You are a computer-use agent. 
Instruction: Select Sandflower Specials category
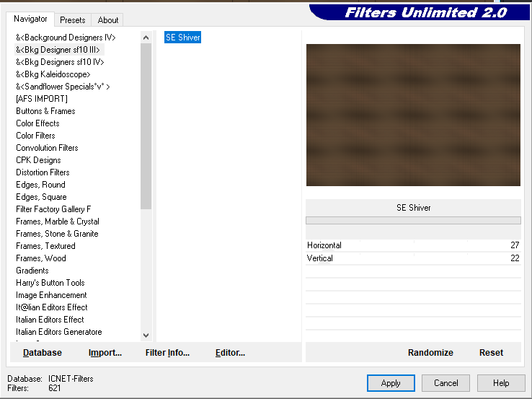[63, 87]
